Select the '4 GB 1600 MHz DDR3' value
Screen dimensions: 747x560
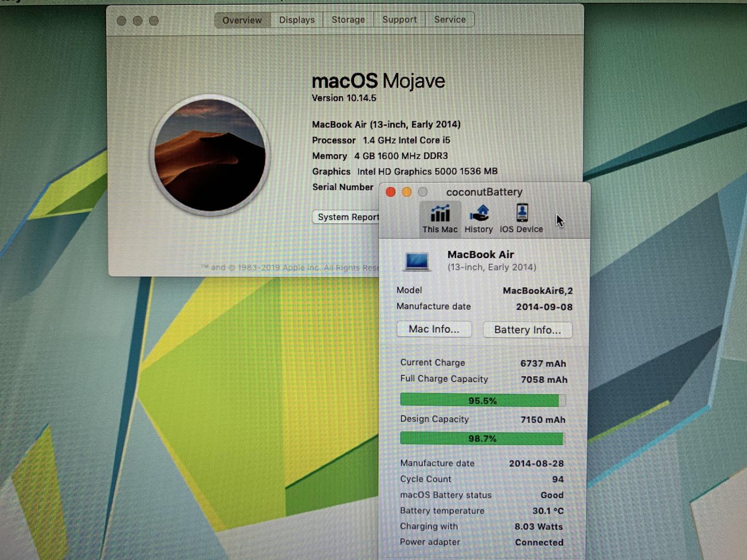pos(401,156)
